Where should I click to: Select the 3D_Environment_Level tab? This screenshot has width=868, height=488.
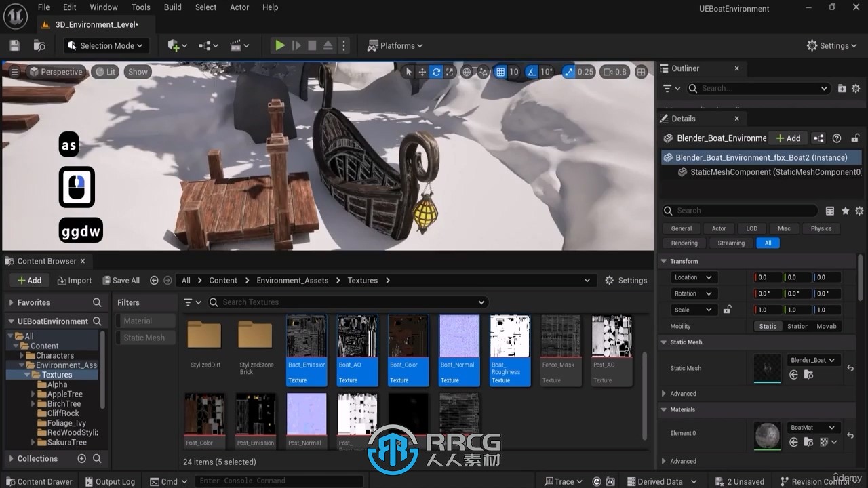tap(96, 24)
